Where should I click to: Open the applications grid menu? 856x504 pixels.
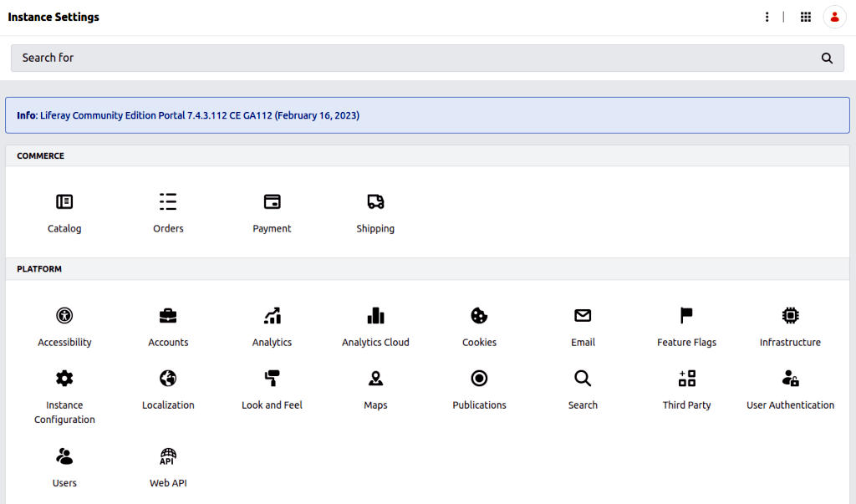click(806, 17)
